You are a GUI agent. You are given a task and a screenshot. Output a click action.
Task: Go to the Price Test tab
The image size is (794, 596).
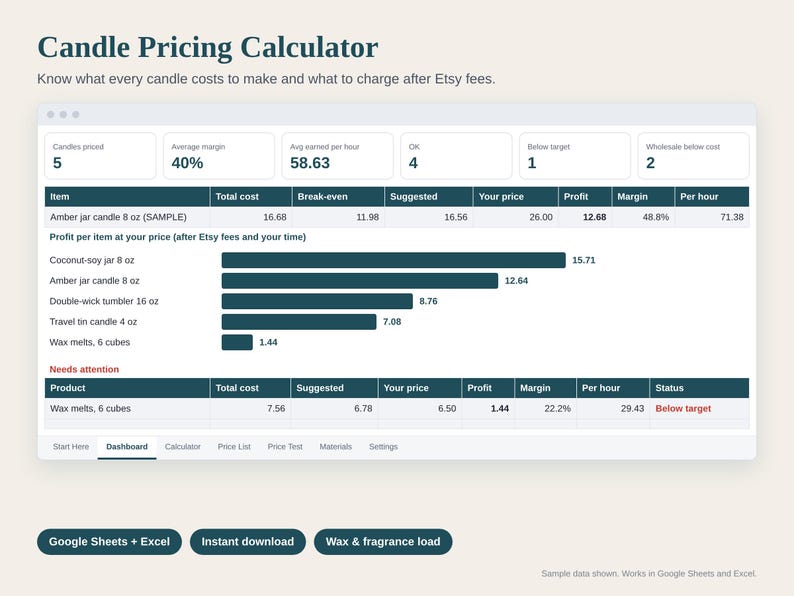point(285,447)
